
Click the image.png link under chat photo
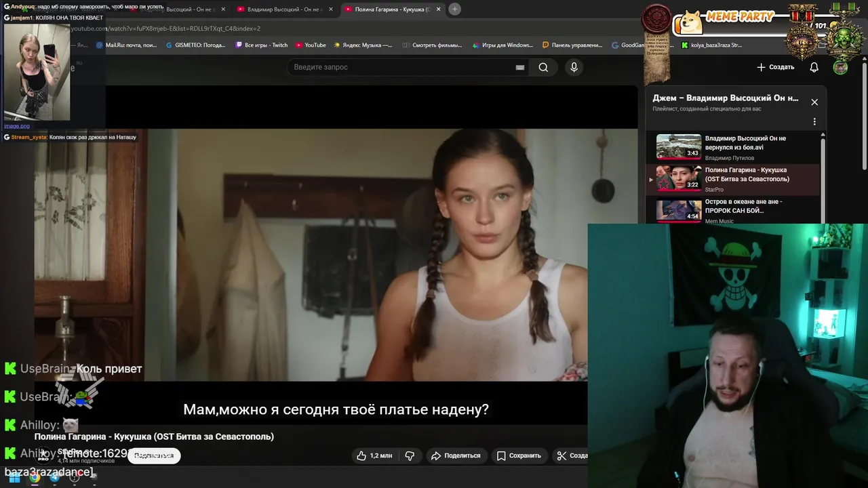coord(17,126)
